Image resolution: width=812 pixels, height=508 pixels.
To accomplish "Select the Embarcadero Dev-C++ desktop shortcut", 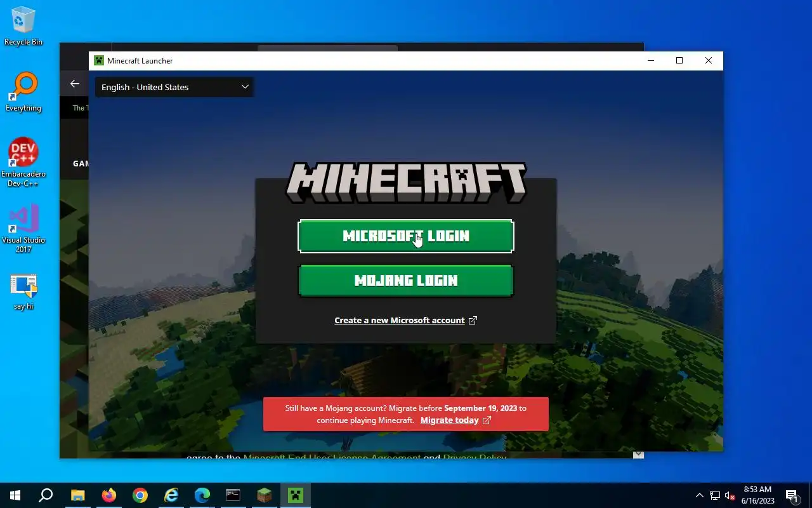I will [23, 163].
